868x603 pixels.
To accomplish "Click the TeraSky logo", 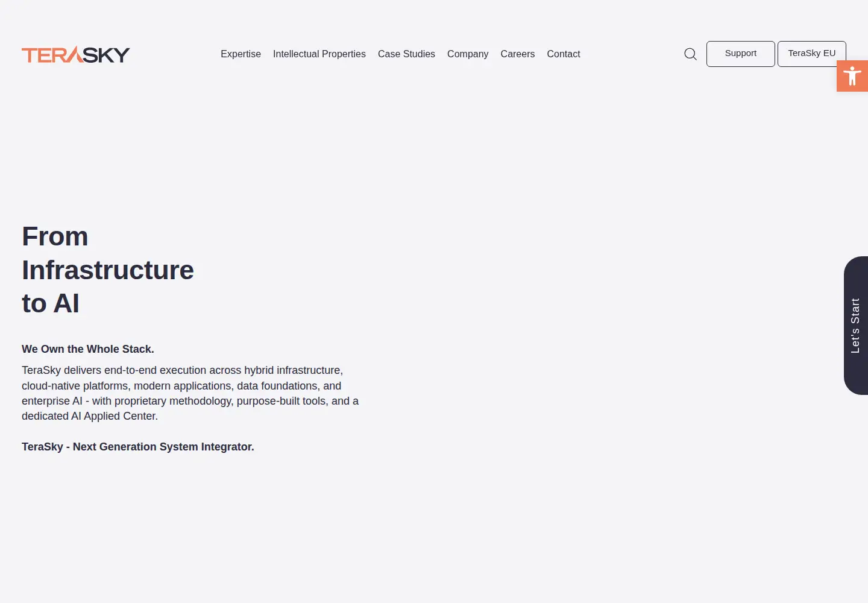I will pos(76,54).
